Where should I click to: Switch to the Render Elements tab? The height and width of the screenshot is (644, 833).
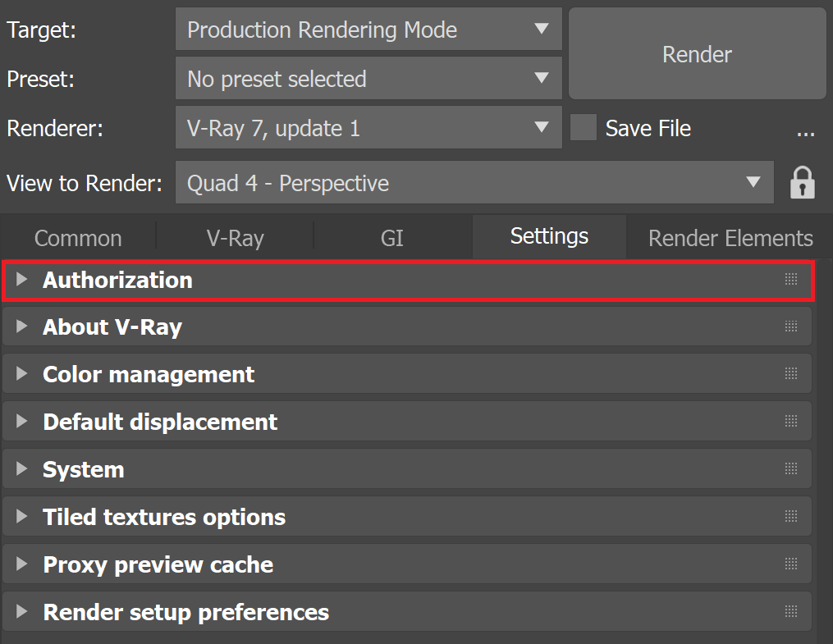(730, 237)
